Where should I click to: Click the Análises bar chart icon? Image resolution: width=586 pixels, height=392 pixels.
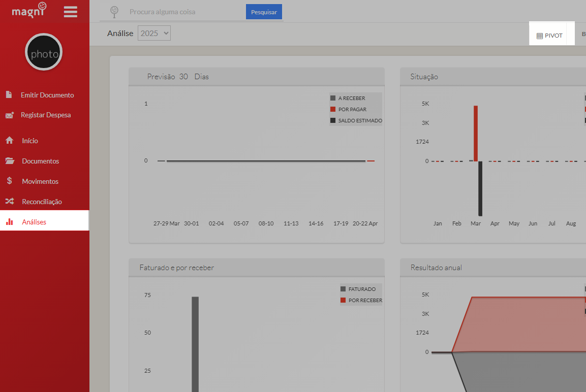point(9,222)
